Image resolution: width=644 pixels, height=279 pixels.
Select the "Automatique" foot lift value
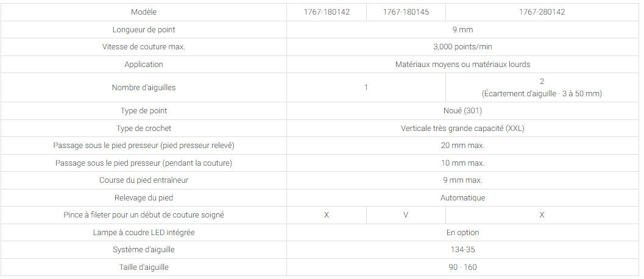[x=462, y=198]
